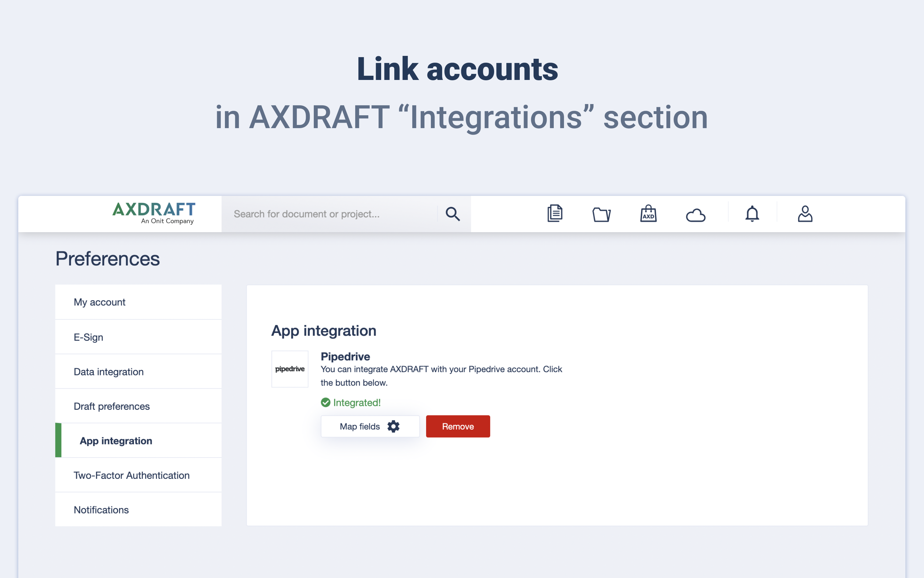The height and width of the screenshot is (578, 924).
Task: Open E-Sign preferences
Action: point(138,337)
